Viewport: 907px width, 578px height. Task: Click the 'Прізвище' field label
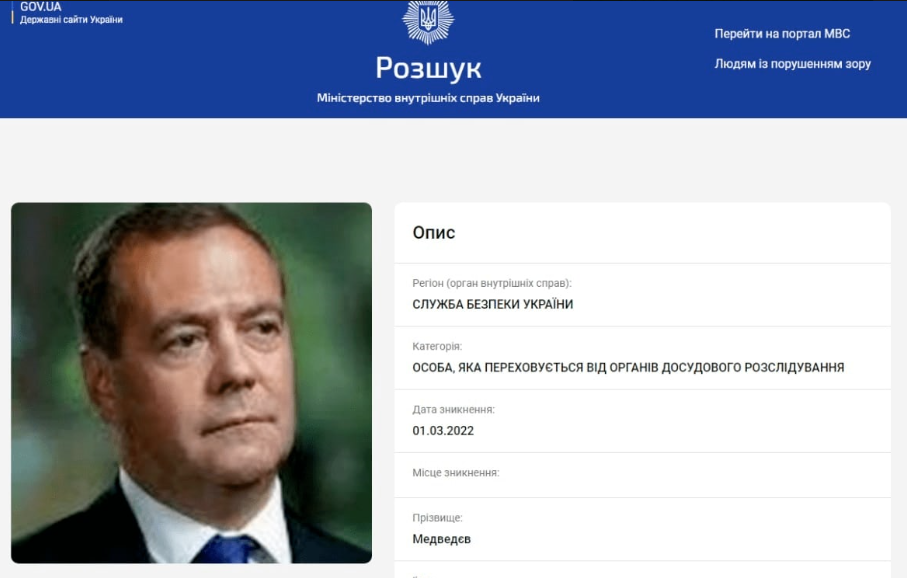(x=437, y=517)
